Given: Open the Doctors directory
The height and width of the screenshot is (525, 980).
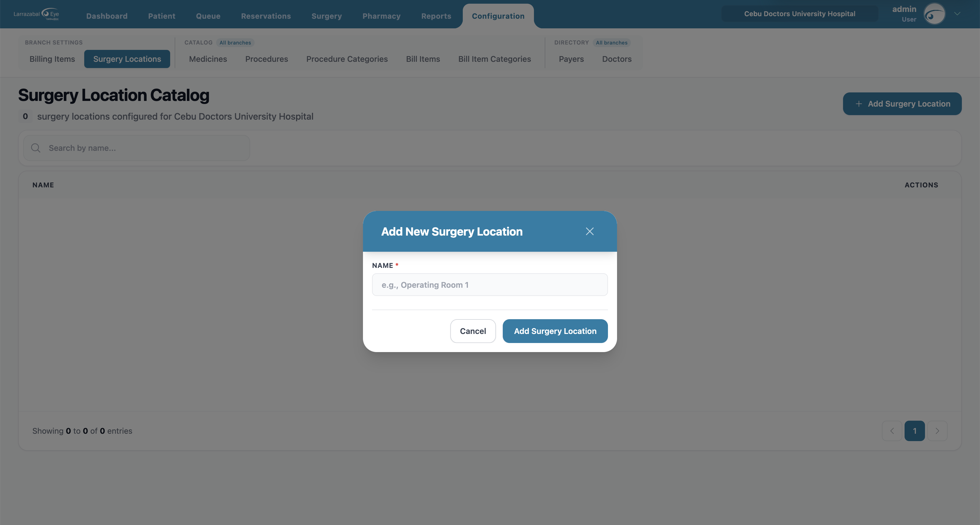Looking at the screenshot, I should (x=616, y=59).
